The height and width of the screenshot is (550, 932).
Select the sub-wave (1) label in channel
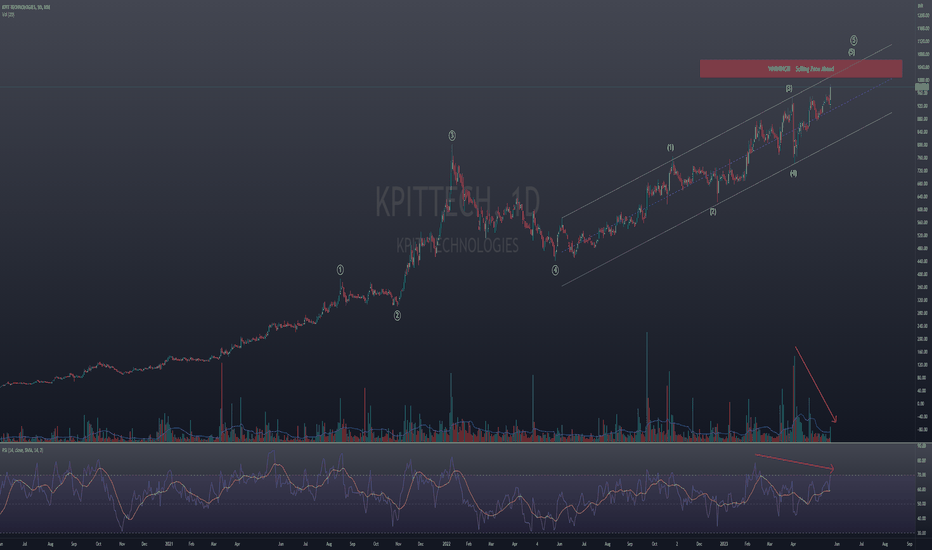pyautogui.click(x=670, y=147)
